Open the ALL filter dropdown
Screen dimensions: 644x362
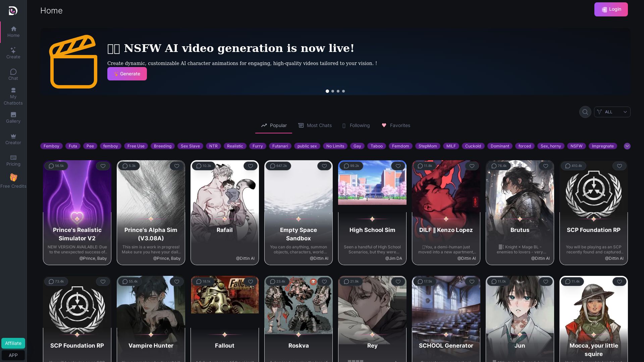click(x=612, y=112)
